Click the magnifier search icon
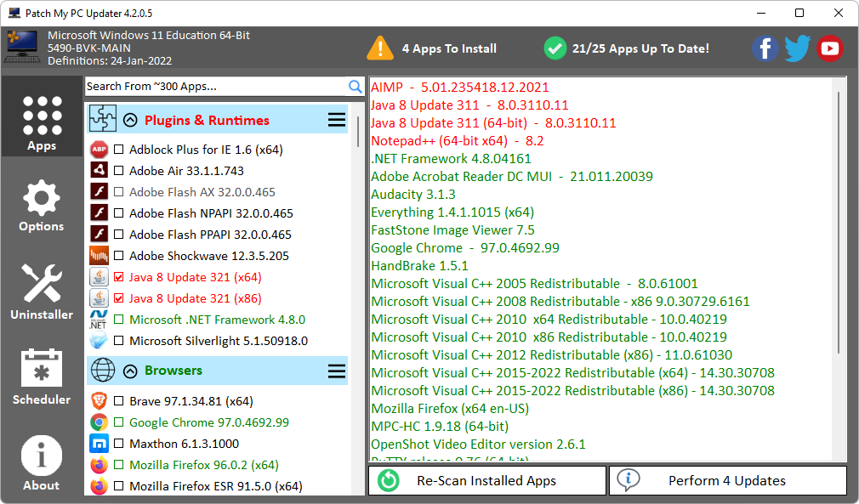The width and height of the screenshot is (859, 504). click(356, 87)
